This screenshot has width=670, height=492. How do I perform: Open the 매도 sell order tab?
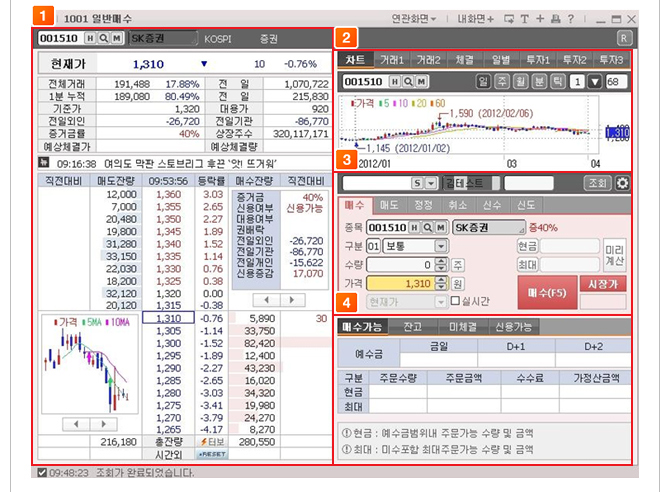(x=389, y=206)
